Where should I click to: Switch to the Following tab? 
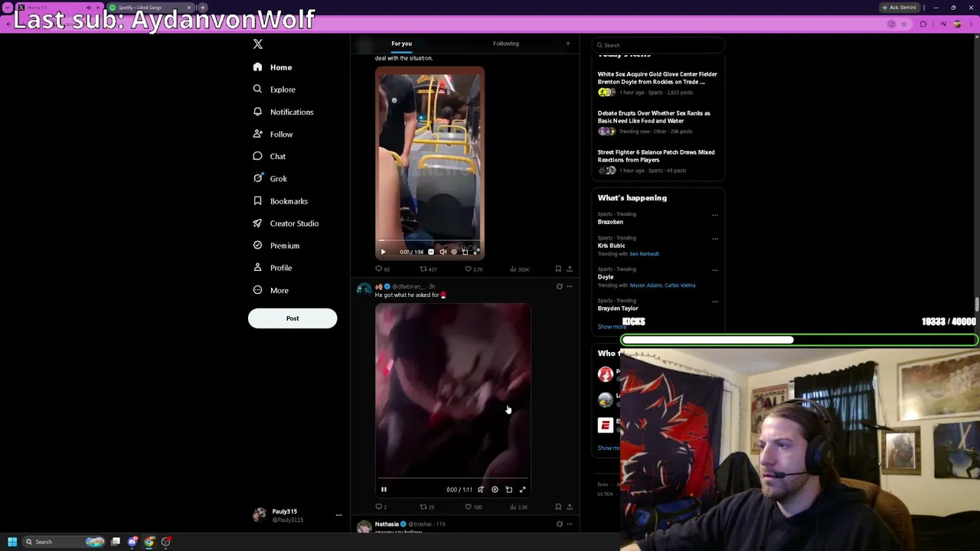[x=506, y=44]
